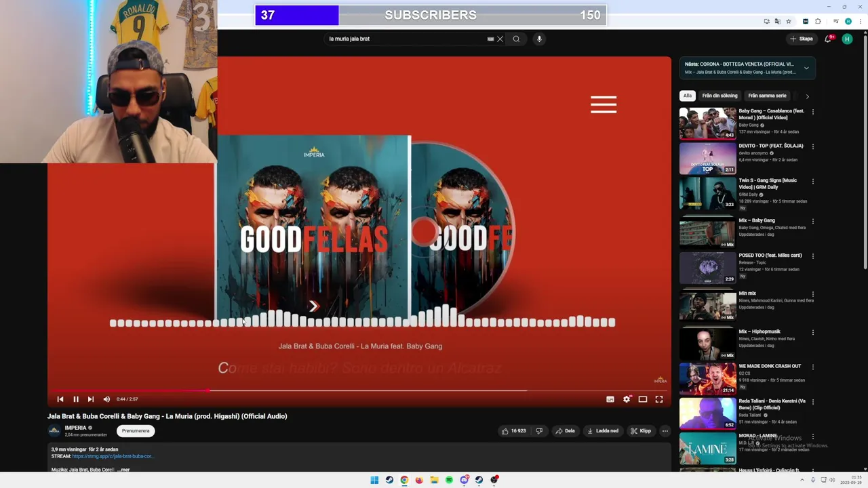Open IMPERIA channel avatar
This screenshot has width=868, height=488.
tap(54, 430)
